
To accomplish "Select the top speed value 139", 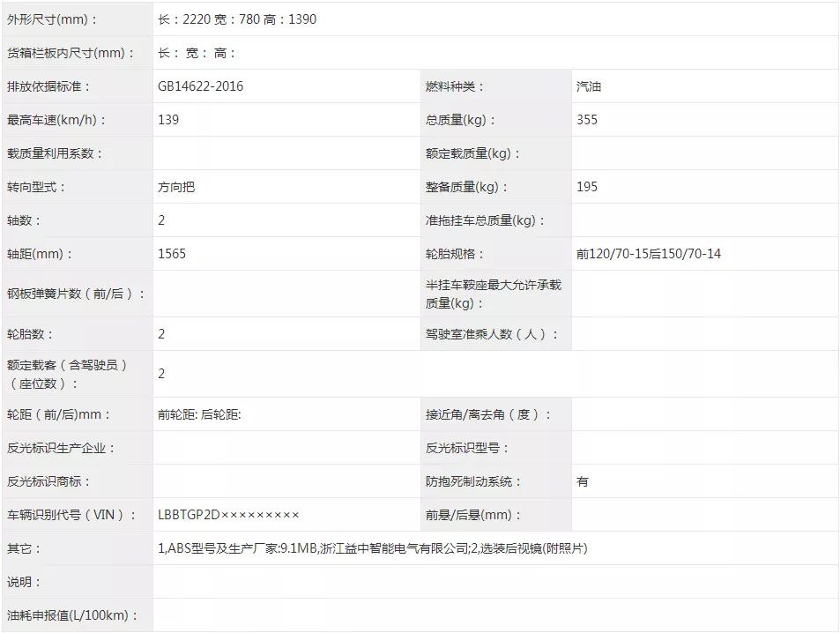I will pos(167,120).
